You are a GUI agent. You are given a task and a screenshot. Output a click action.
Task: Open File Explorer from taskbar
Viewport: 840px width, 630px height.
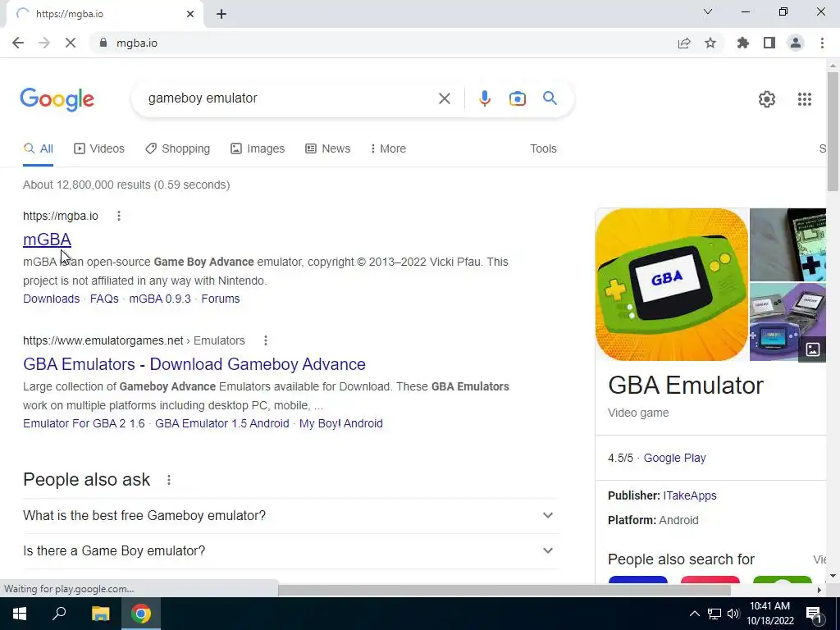click(x=100, y=614)
